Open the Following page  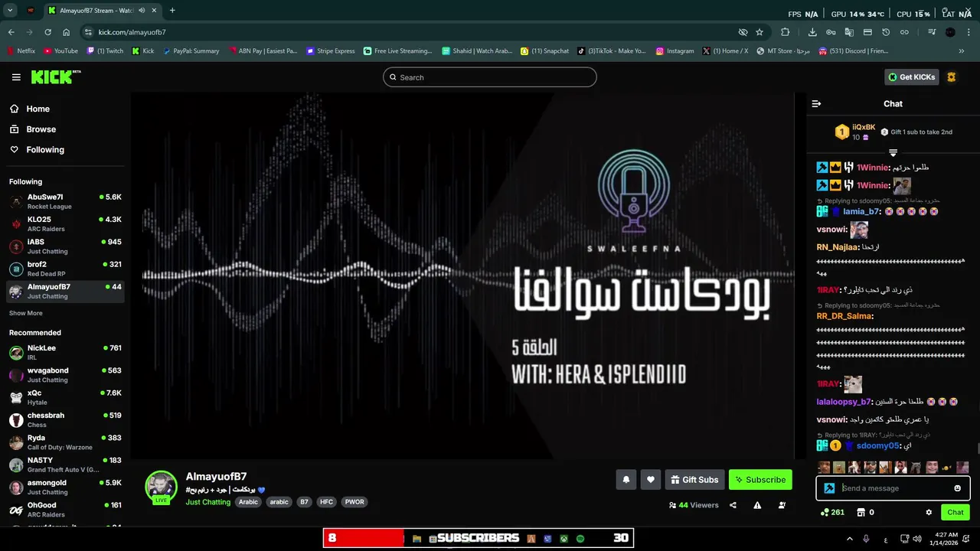click(x=45, y=150)
